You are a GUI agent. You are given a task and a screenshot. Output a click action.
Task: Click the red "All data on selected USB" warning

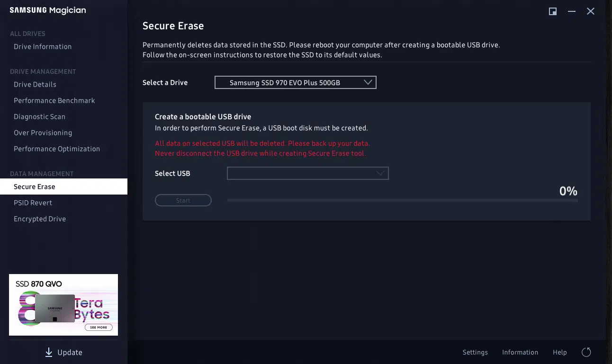262,143
